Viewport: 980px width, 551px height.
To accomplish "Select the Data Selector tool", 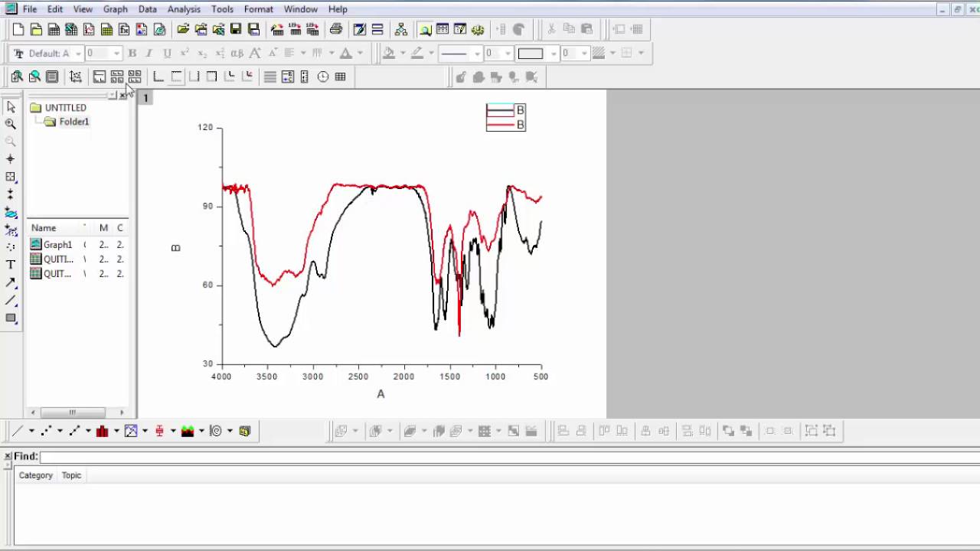I will coord(11,194).
